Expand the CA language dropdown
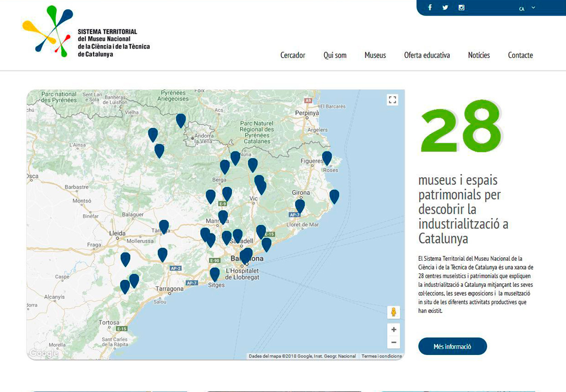Viewport: 566px width, 392px height. pyautogui.click(x=527, y=8)
